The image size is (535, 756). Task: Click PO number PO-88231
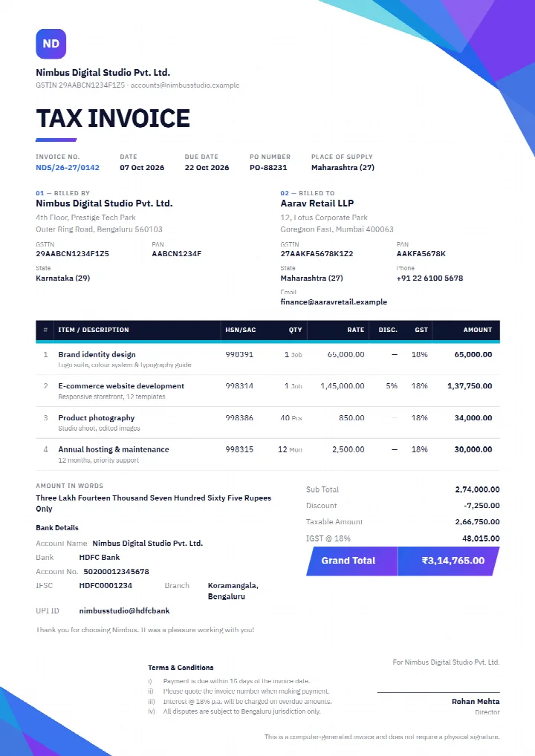pyautogui.click(x=268, y=168)
